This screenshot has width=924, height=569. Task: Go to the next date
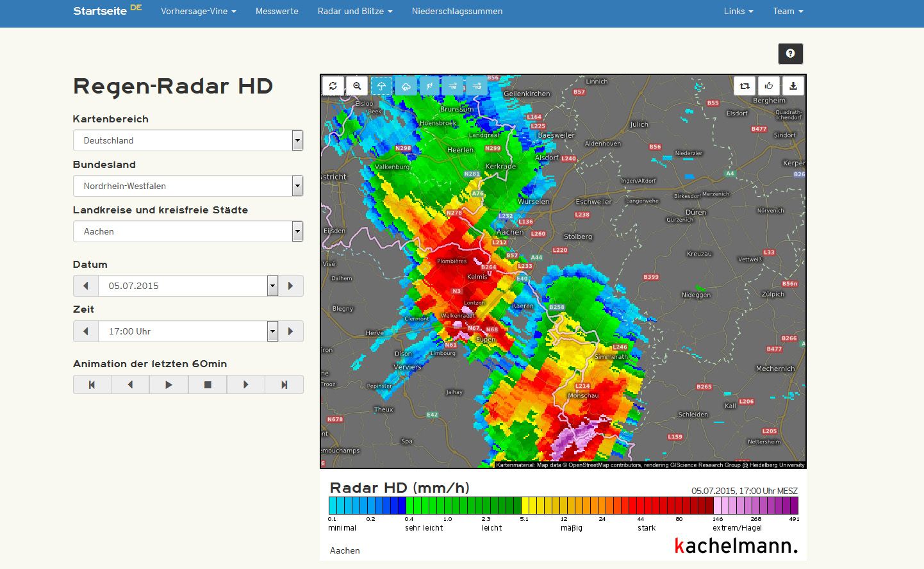point(290,286)
